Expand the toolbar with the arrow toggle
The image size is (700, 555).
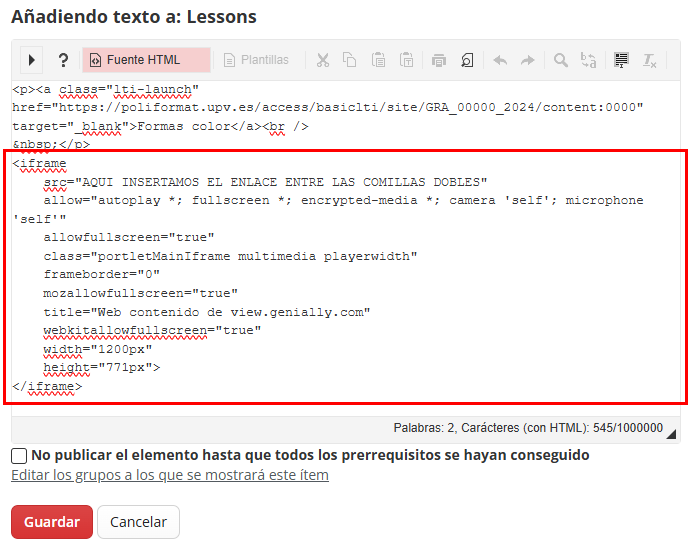coord(31,60)
